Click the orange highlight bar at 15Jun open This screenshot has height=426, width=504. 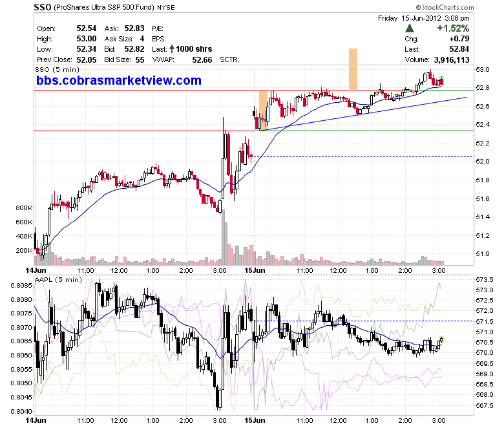pyautogui.click(x=263, y=111)
